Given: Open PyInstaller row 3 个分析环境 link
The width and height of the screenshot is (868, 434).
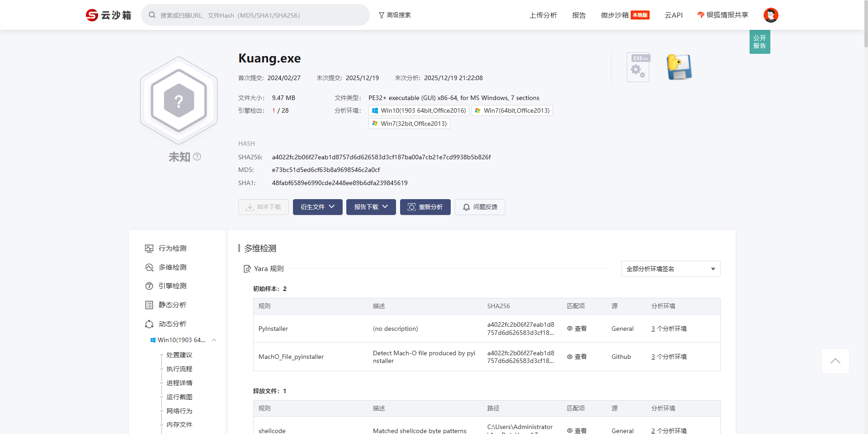Looking at the screenshot, I should coord(669,329).
